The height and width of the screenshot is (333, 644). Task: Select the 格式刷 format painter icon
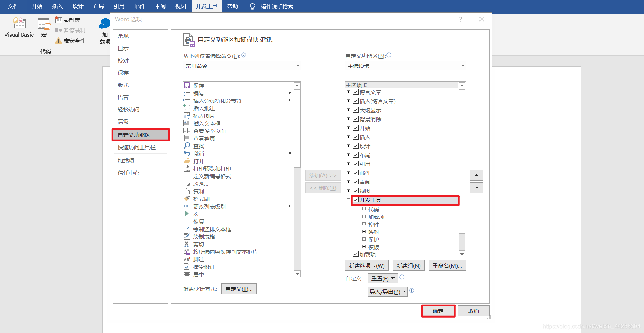pos(187,199)
